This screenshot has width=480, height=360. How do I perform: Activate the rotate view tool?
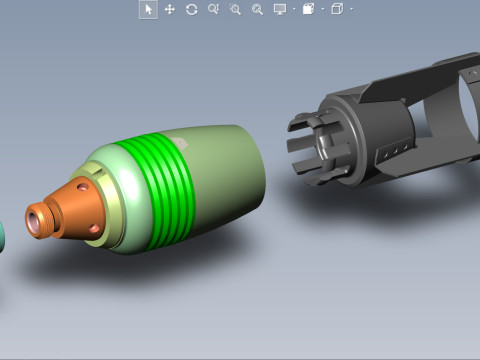192,9
